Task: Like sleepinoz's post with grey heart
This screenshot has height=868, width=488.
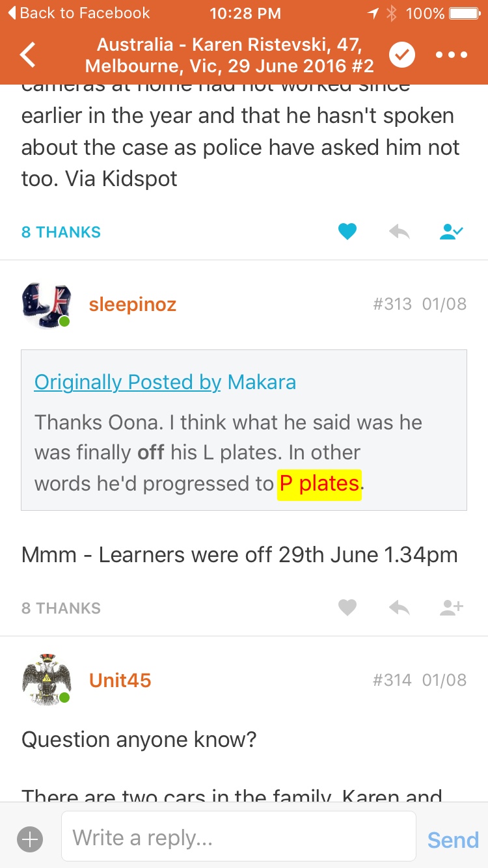Action: click(347, 608)
